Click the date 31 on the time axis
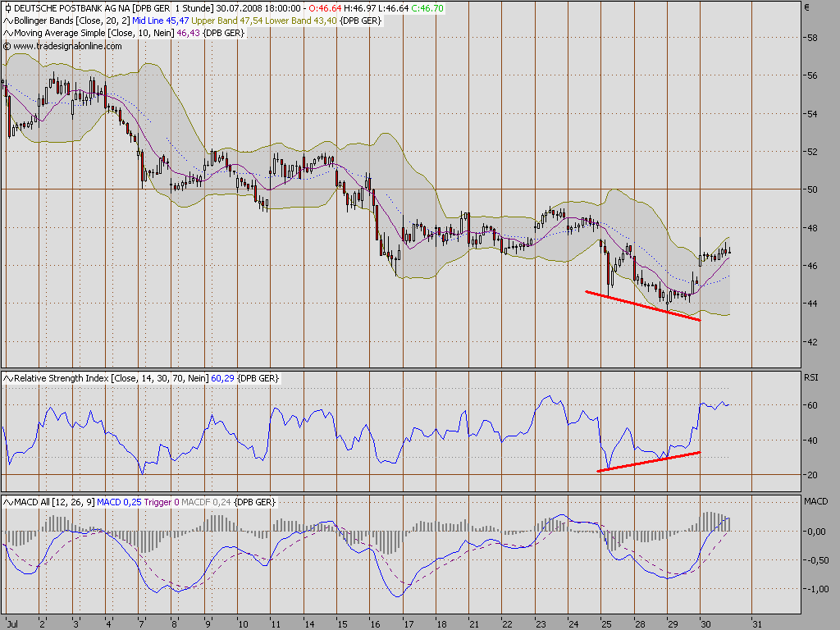This screenshot has height=630, width=840. (x=757, y=624)
